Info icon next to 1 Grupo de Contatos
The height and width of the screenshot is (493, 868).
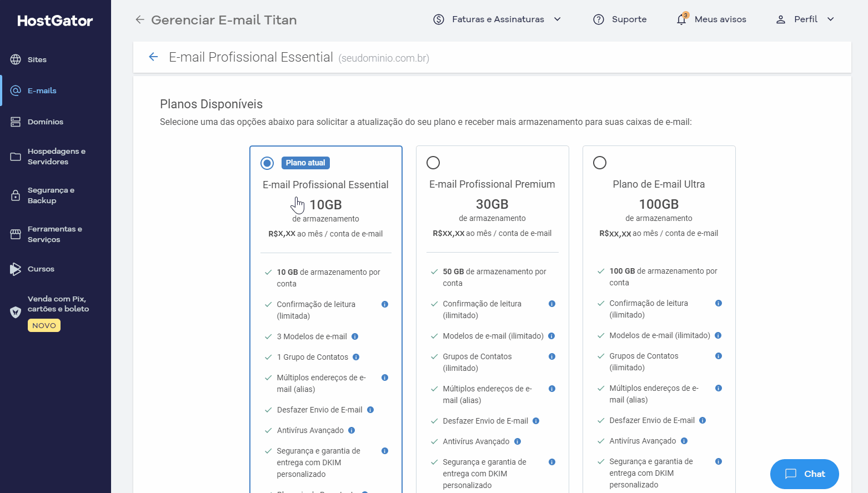pyautogui.click(x=356, y=357)
